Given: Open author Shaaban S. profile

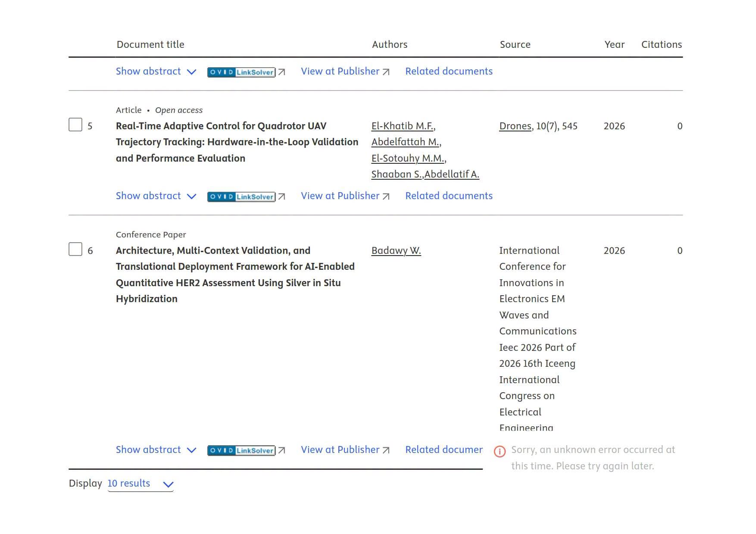Looking at the screenshot, I should [397, 175].
